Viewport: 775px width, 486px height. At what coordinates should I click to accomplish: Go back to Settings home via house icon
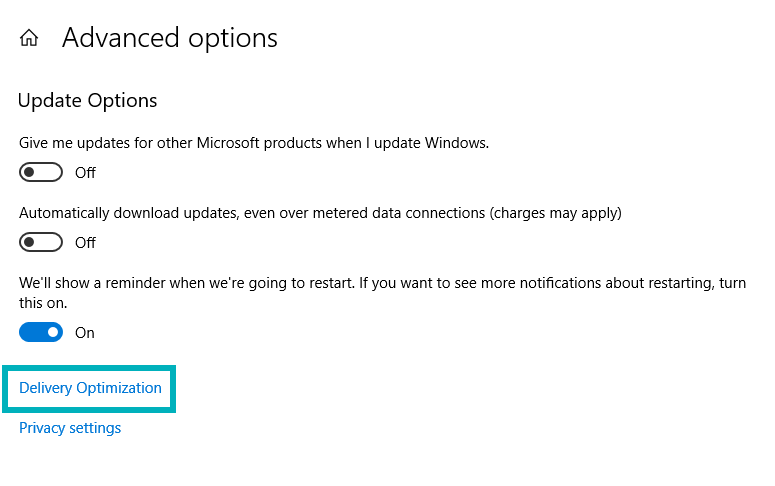pos(29,39)
